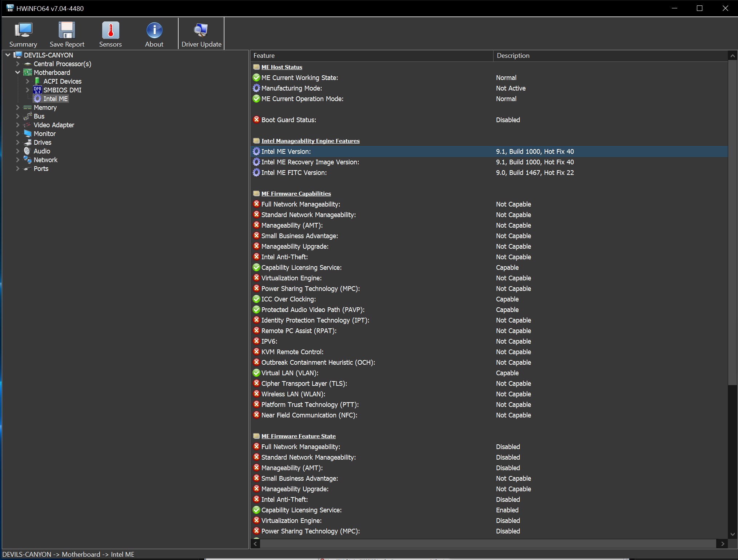Viewport: 738px width, 560px height.
Task: Click the Bus tree icon
Action: pyautogui.click(x=28, y=116)
